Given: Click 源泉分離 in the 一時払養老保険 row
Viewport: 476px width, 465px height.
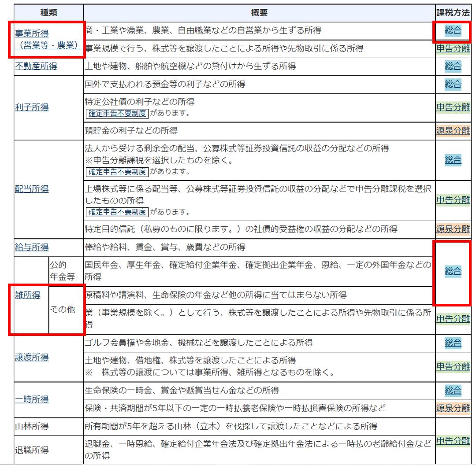Looking at the screenshot, I should 454,407.
